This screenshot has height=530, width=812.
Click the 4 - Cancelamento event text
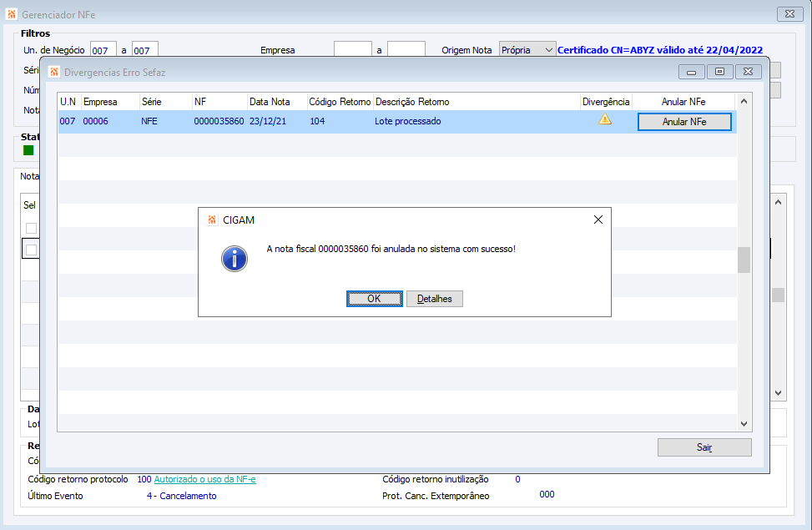point(182,496)
